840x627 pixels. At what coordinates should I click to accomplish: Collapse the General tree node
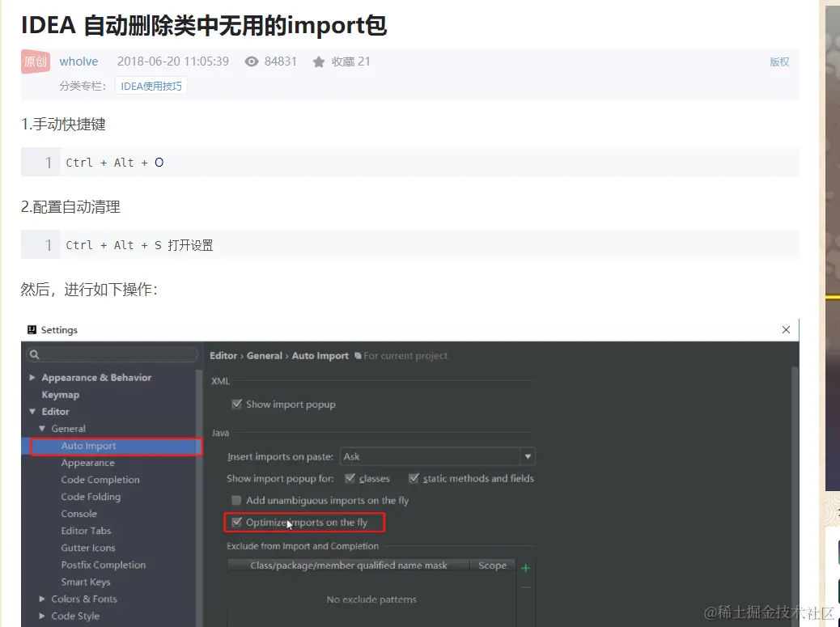pyautogui.click(x=42, y=429)
